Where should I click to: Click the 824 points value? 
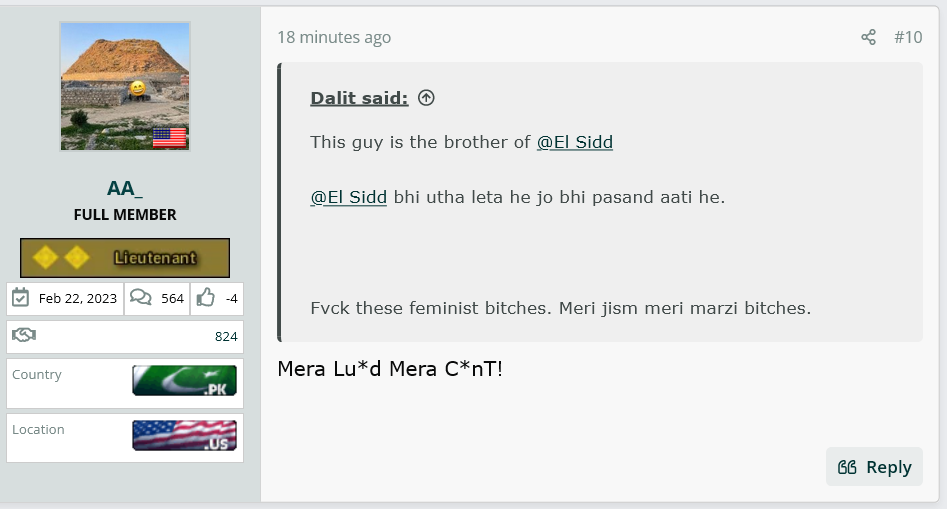(226, 336)
